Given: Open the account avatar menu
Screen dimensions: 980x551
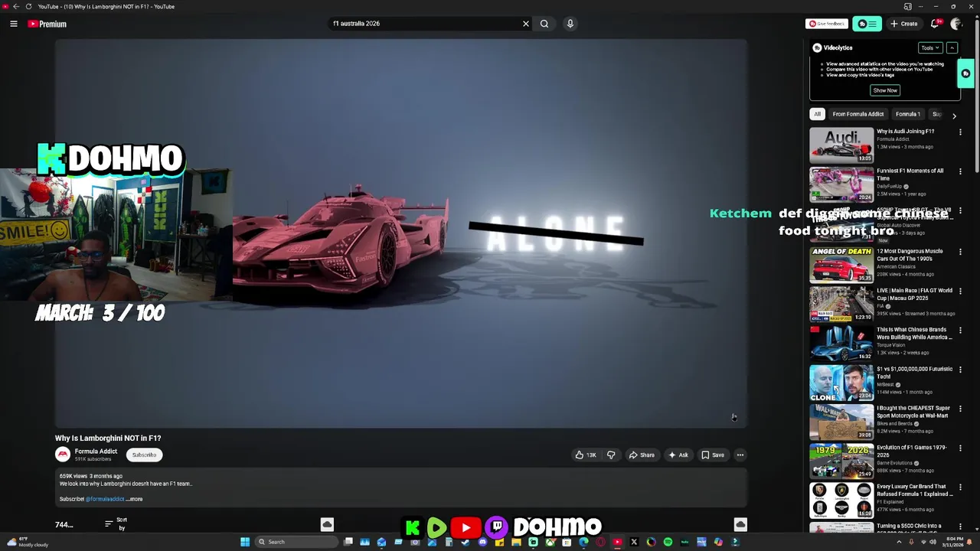Looking at the screenshot, I should pyautogui.click(x=955, y=24).
